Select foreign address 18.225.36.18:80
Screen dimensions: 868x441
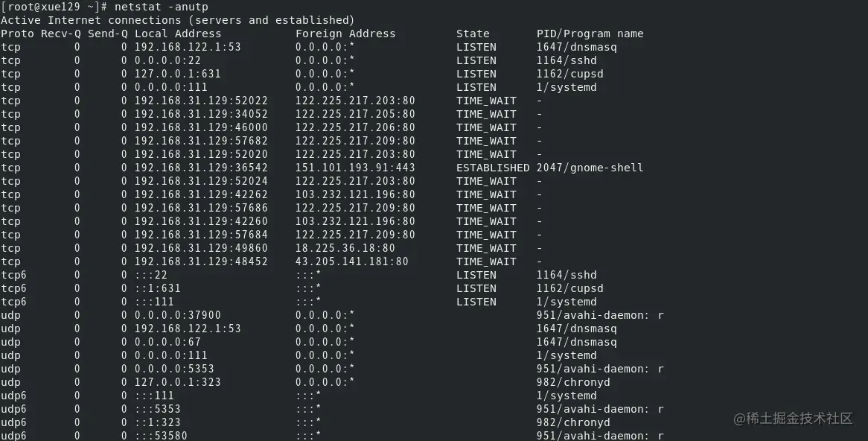pos(345,248)
